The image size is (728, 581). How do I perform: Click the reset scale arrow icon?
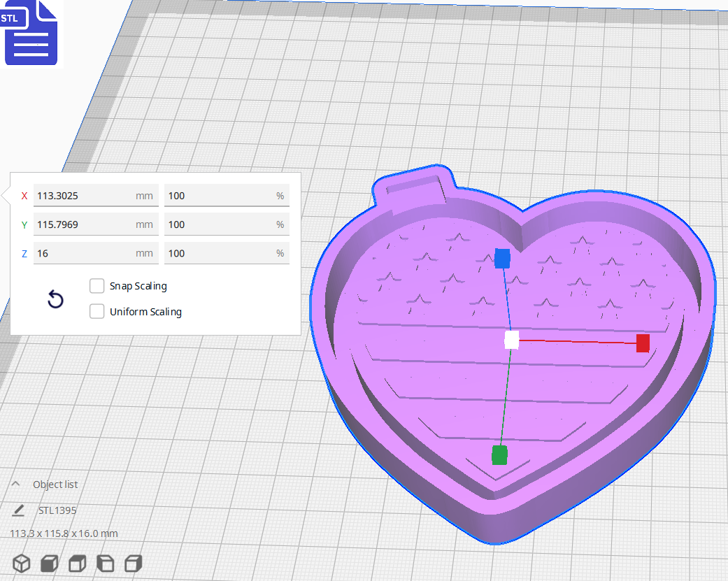[55, 300]
